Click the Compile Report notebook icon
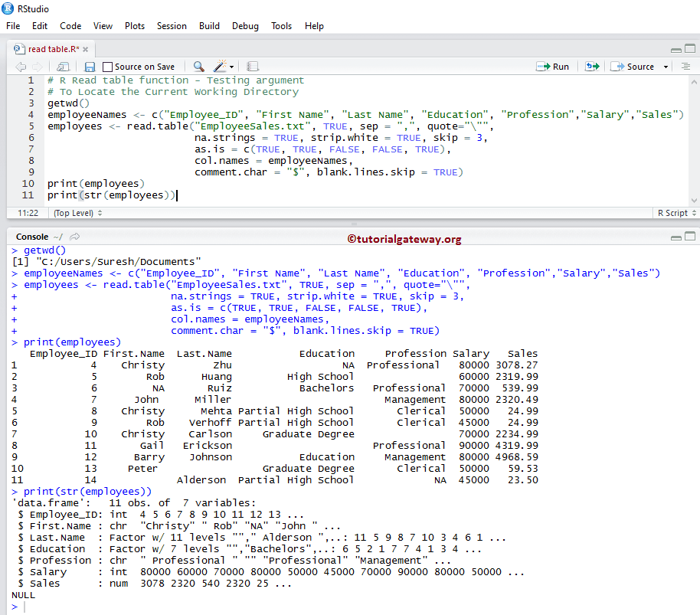The image size is (700, 615). [253, 67]
